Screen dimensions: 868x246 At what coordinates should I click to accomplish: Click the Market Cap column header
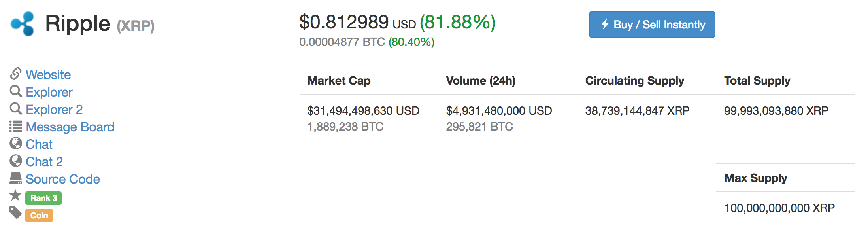click(x=339, y=81)
